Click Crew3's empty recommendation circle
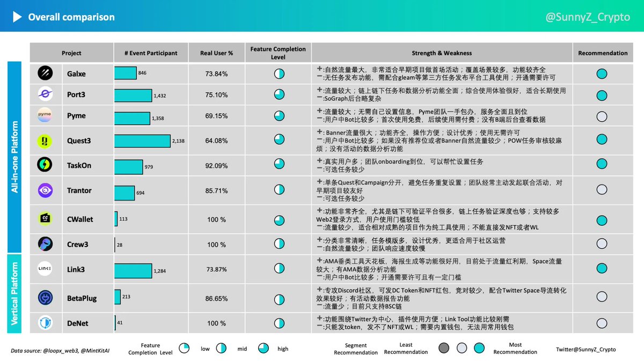Viewport: 644px width, 362px height. 602,243
